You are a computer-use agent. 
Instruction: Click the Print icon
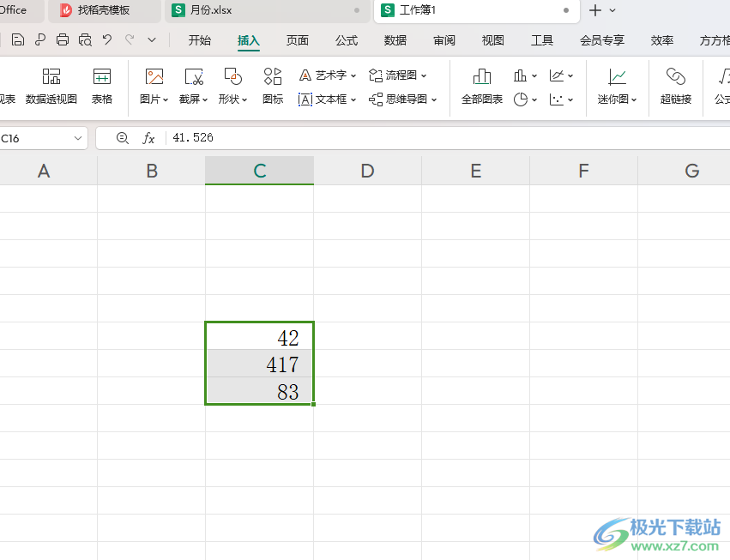(x=63, y=40)
